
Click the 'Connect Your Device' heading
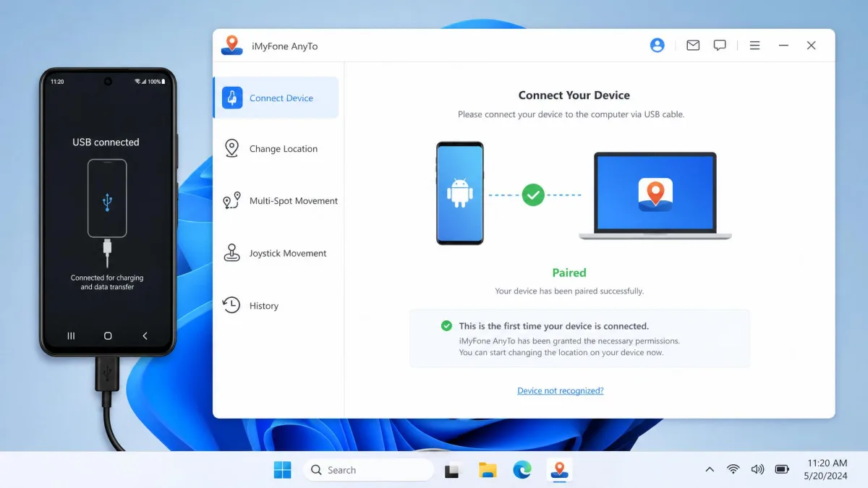(x=574, y=95)
